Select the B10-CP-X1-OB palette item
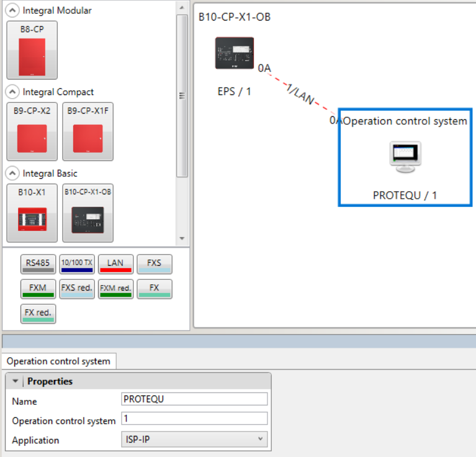This screenshot has width=476, height=457. click(88, 213)
